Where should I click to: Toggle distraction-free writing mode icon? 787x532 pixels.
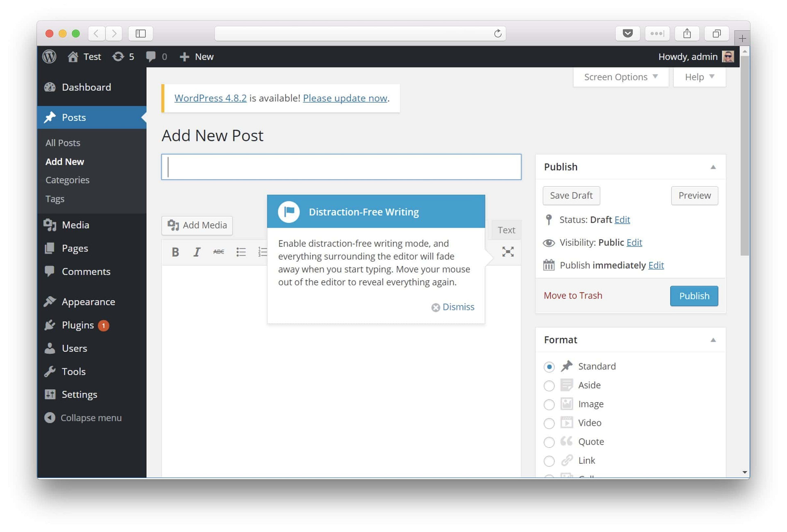point(508,252)
